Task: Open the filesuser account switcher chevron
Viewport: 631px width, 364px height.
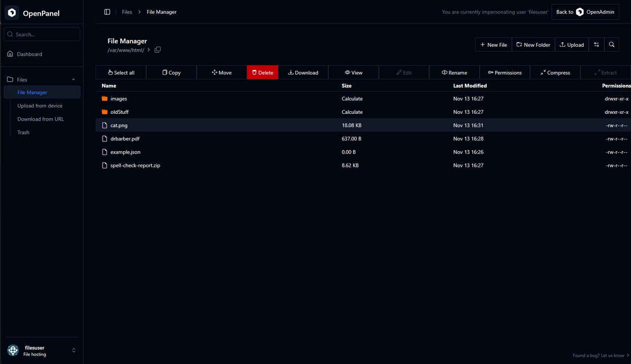Action: 73,350
